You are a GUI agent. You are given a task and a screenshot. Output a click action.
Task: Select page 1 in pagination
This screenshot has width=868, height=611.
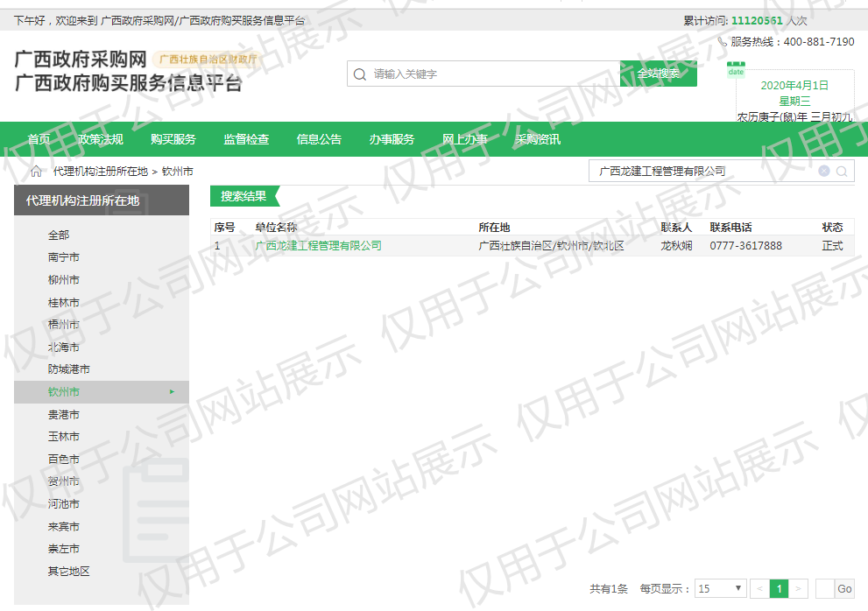[779, 588]
